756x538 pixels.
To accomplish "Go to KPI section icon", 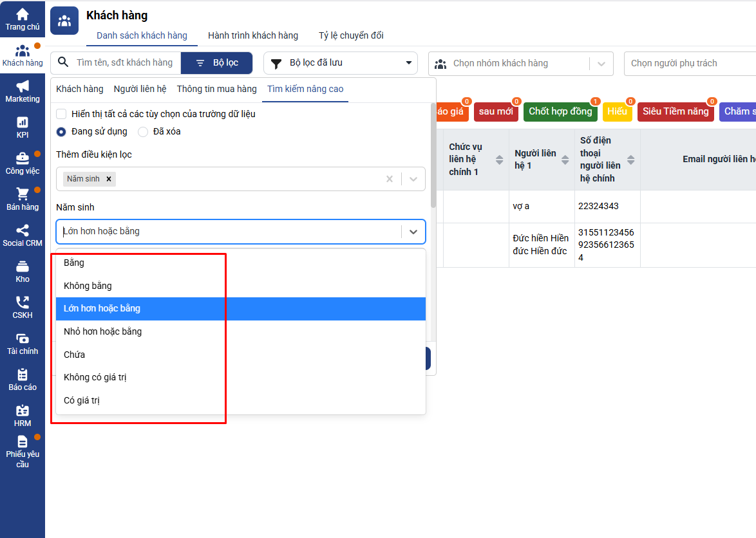I will point(22,122).
